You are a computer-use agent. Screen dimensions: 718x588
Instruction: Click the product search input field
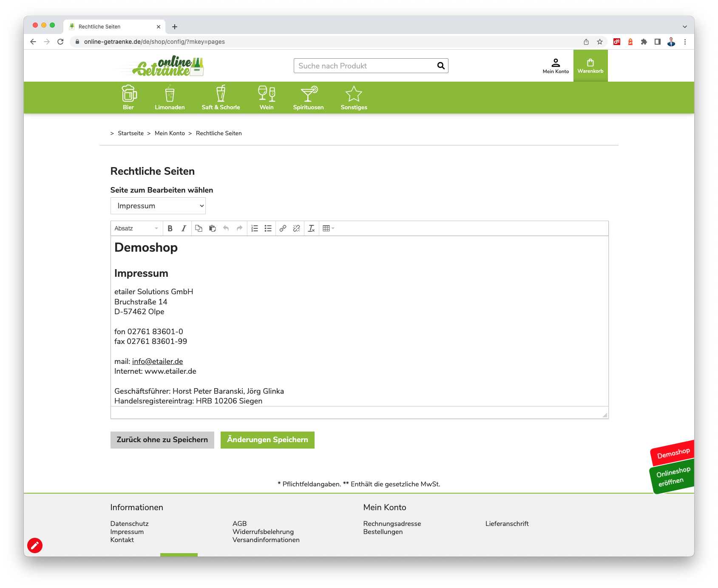click(x=366, y=66)
